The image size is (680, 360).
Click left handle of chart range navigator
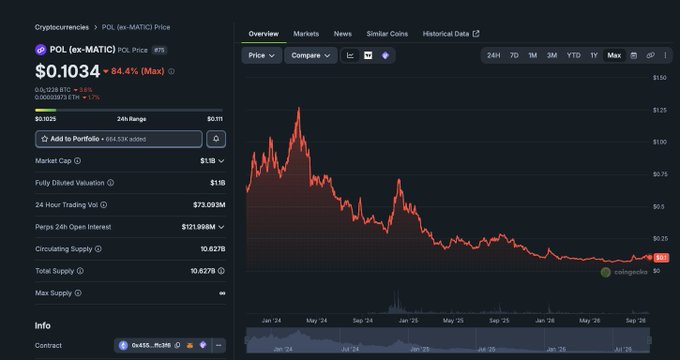pos(247,340)
